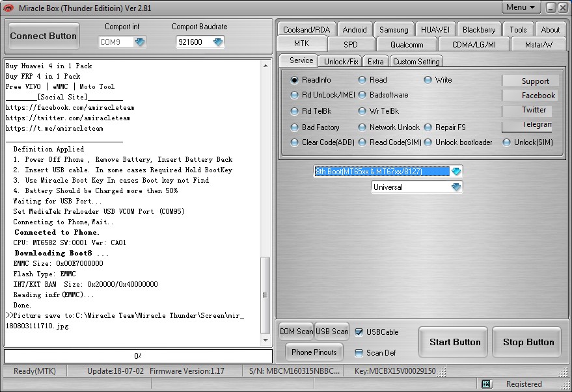The width and height of the screenshot is (572, 392).
Task: Switch to the SPD tab
Action: point(351,44)
